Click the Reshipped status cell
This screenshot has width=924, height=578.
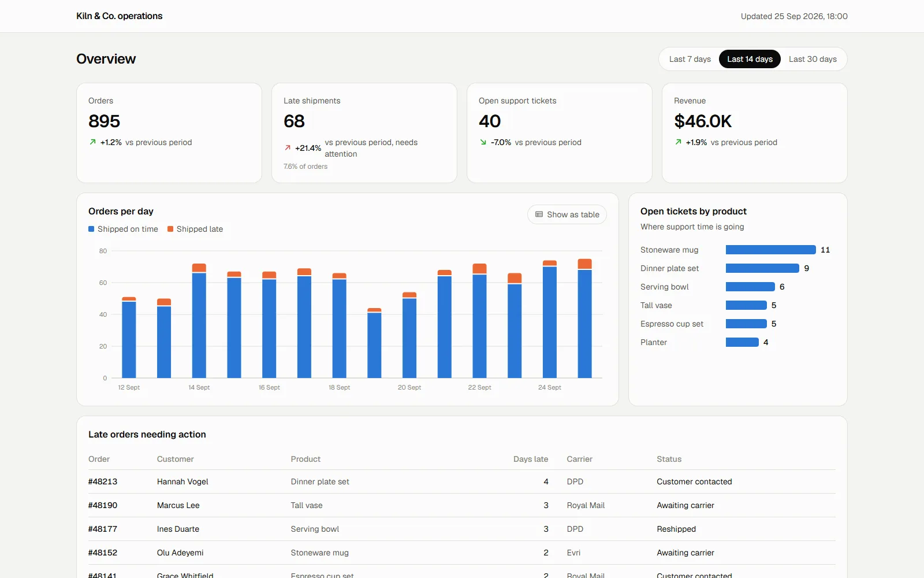tap(676, 529)
